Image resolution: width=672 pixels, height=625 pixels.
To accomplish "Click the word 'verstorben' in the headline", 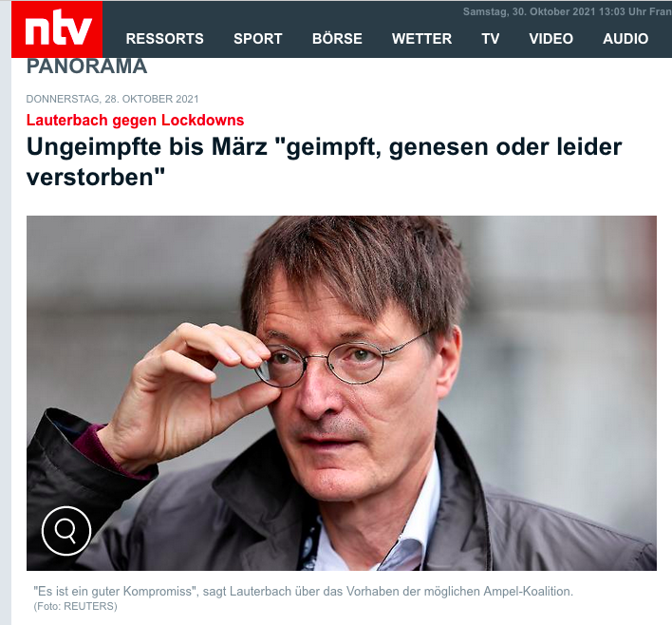I will coord(90,178).
